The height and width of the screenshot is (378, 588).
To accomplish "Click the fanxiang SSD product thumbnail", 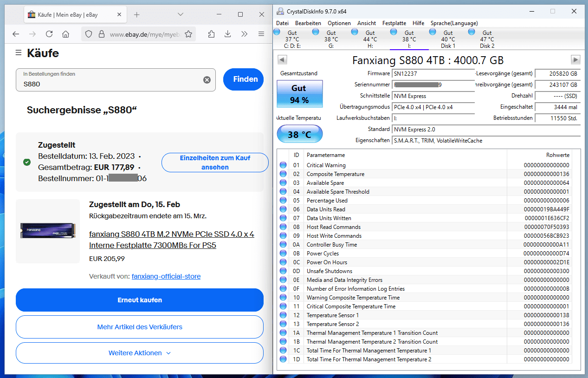I will point(48,231).
